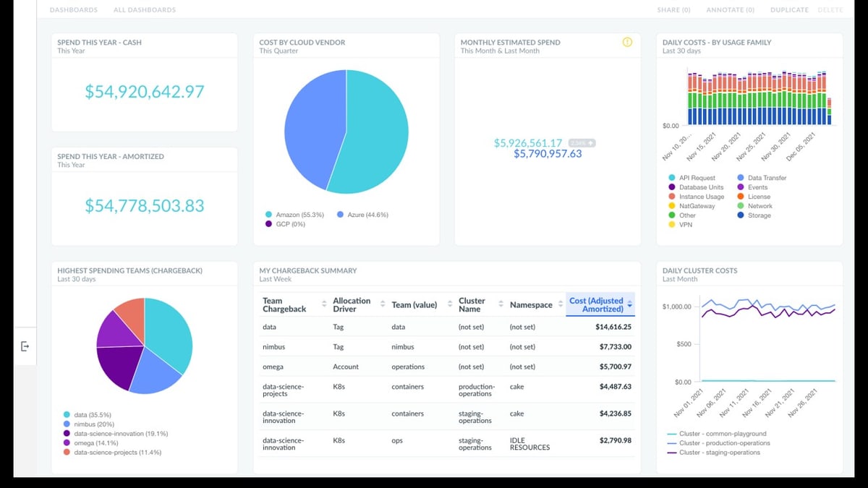The image size is (868, 488).
Task: Toggle Instance Usage legend item
Action: 696,197
